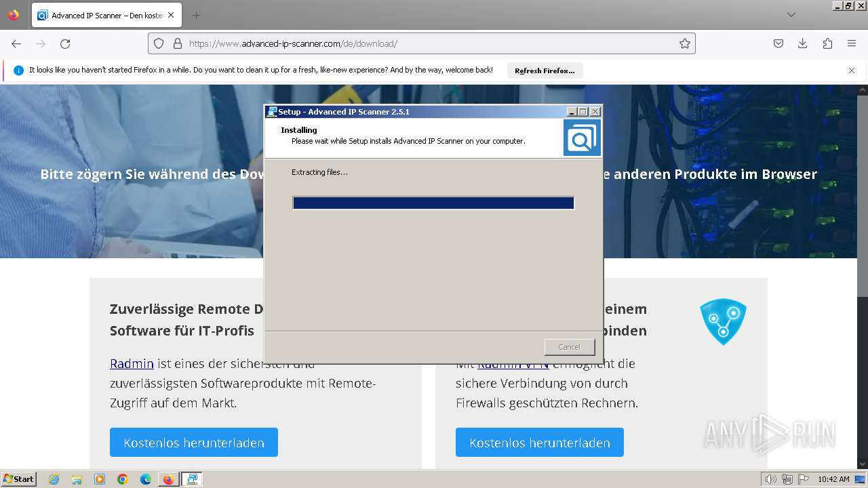Click the shield tracking protection icon
868x488 pixels.
pyautogui.click(x=159, y=43)
